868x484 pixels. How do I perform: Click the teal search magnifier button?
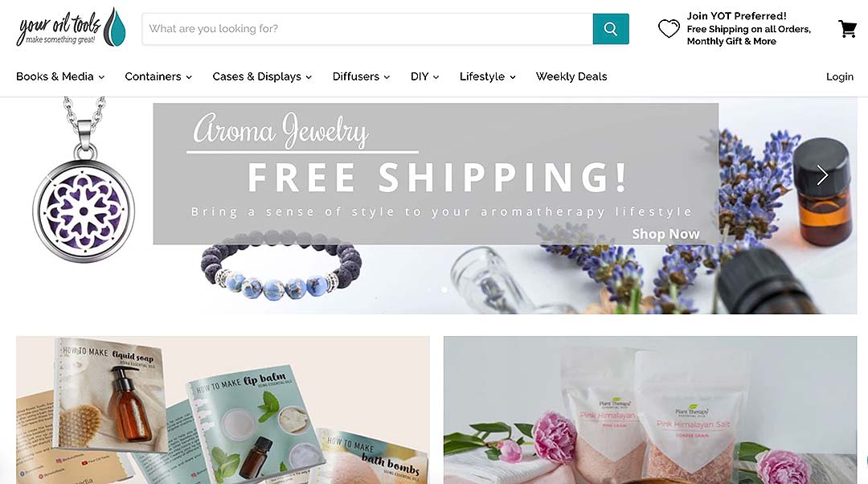611,29
